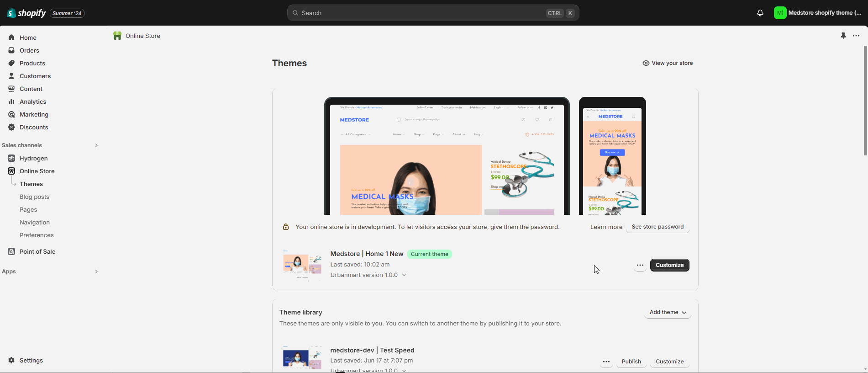Click the Online Store shop icon in sidebar
This screenshot has height=373, width=868.
coord(11,171)
